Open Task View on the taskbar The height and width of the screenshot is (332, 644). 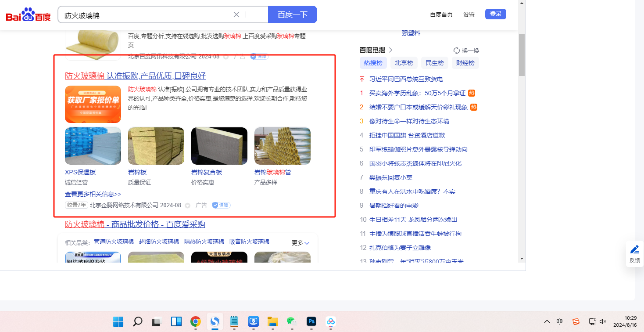pyautogui.click(x=157, y=321)
